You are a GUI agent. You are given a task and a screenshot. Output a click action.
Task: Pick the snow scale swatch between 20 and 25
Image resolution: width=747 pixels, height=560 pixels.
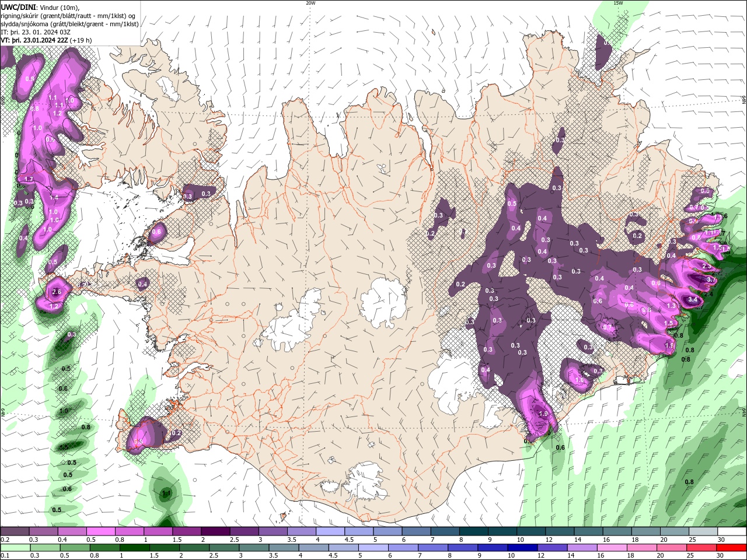pos(675,531)
